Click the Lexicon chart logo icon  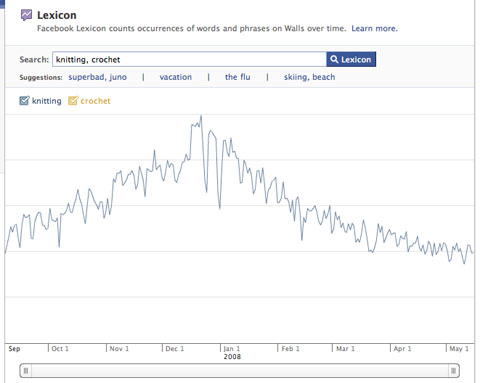pos(26,15)
